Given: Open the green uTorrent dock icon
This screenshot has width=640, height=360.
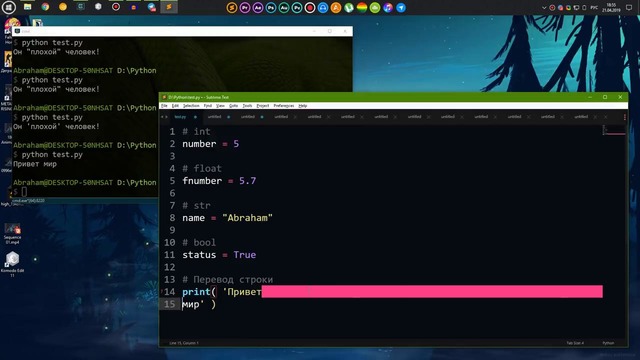Looking at the screenshot, I should [x=349, y=7].
